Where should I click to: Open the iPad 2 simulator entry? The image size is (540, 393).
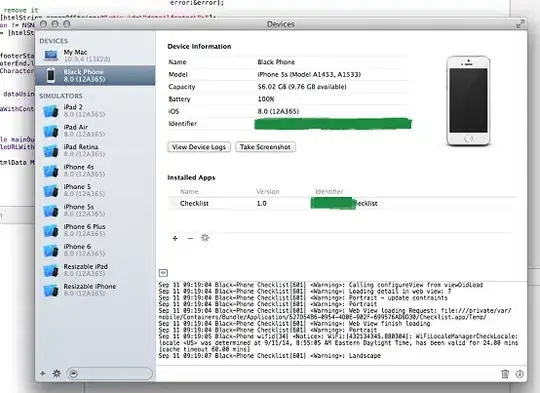95,111
